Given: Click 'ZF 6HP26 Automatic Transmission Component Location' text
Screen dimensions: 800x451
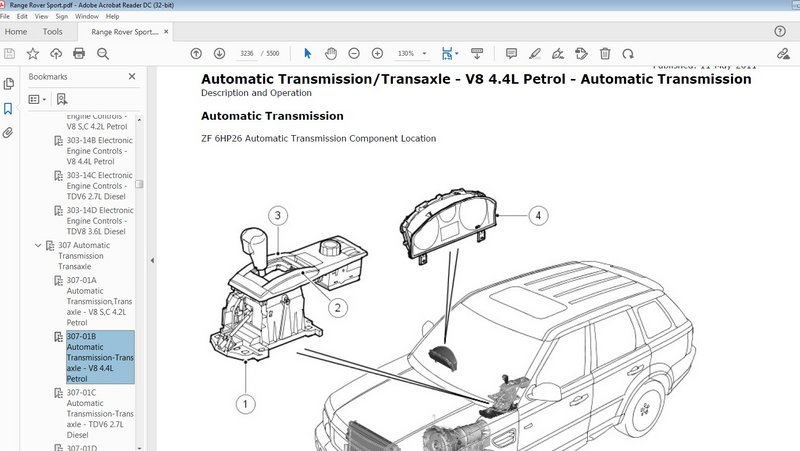Looking at the screenshot, I should tap(318, 138).
